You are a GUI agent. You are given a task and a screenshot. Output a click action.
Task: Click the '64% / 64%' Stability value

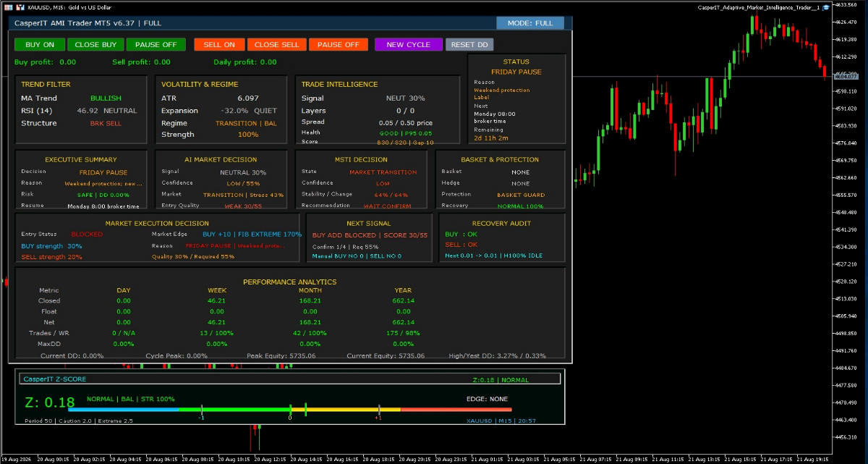(391, 195)
